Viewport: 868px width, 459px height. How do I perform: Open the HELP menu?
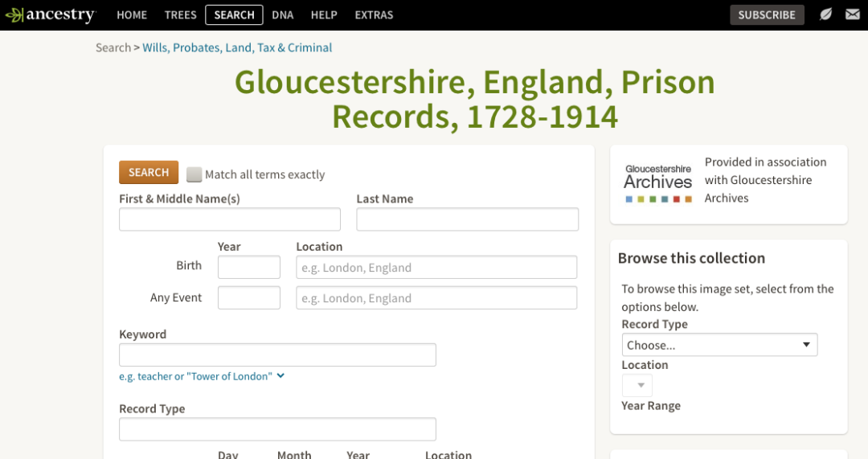tap(324, 14)
